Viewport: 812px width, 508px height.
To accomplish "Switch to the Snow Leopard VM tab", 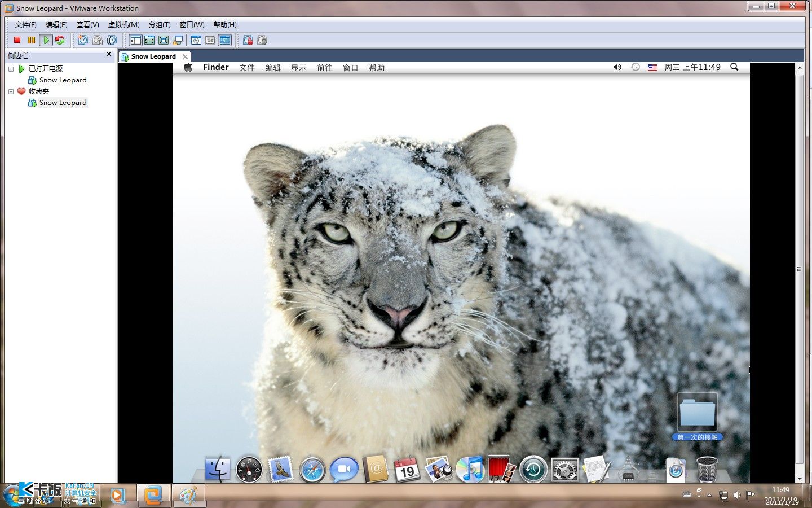I will 153,56.
